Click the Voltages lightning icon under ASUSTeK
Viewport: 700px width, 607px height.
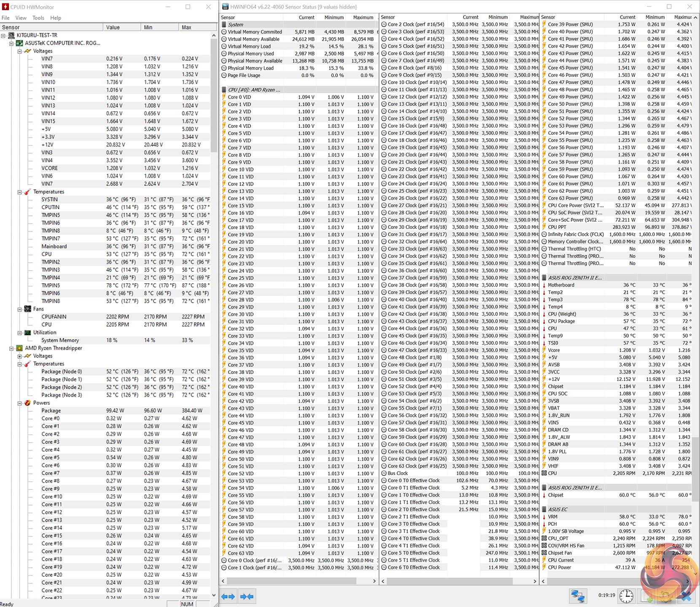click(x=28, y=51)
